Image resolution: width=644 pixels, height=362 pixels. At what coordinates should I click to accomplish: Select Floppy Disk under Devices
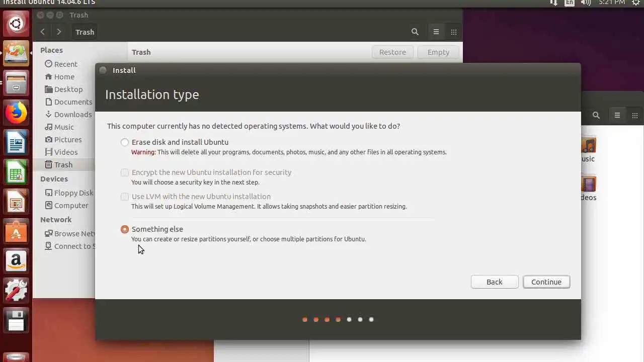[69, 193]
